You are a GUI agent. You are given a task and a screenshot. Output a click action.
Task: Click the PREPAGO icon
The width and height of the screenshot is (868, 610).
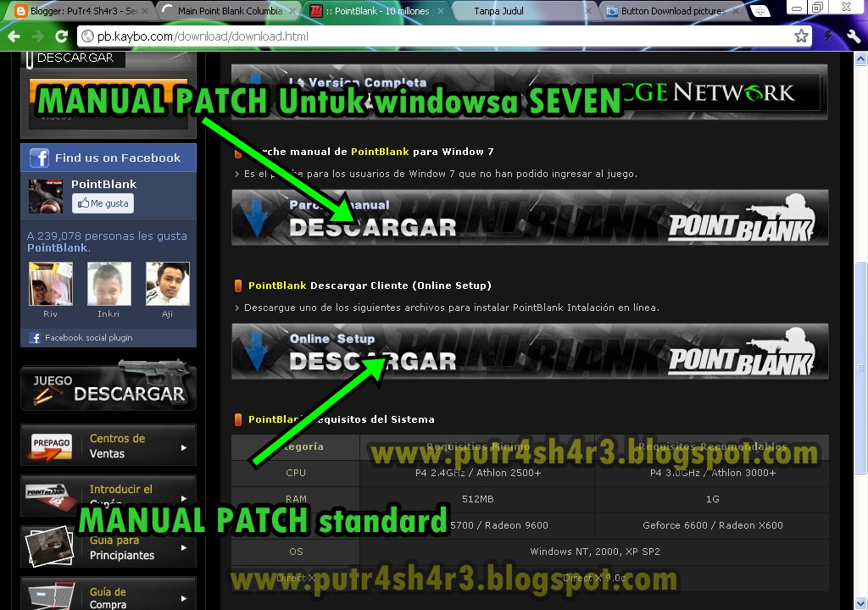click(52, 446)
